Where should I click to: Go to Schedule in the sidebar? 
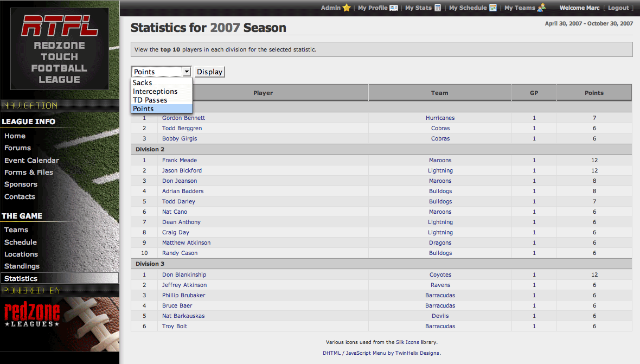(21, 242)
